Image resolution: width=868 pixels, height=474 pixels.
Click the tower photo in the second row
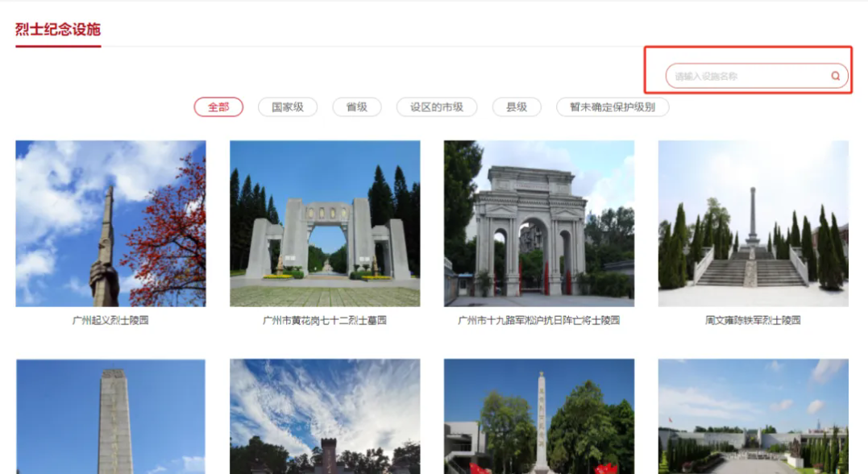coord(325,415)
